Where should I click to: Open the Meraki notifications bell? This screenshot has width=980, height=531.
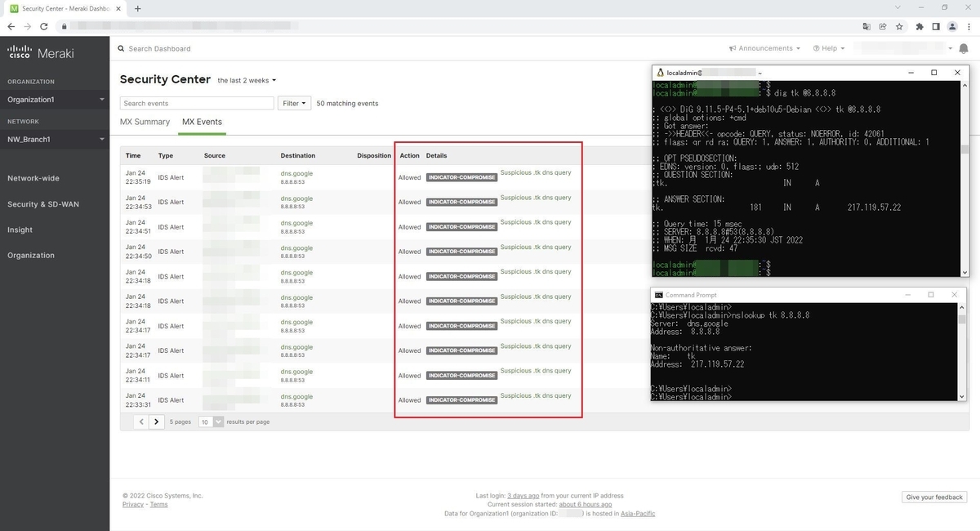[964, 49]
